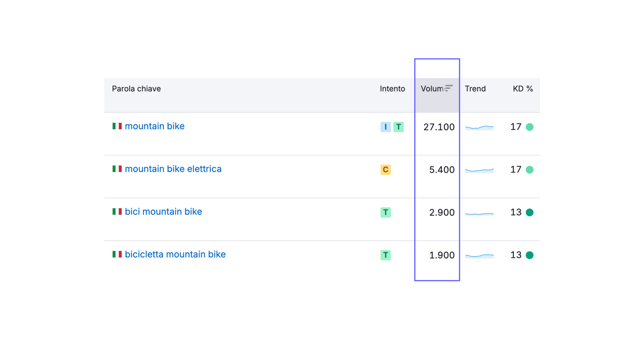The height and width of the screenshot is (358, 644).
Task: Open the bici mountain bike keyword link
Action: pyautogui.click(x=163, y=212)
